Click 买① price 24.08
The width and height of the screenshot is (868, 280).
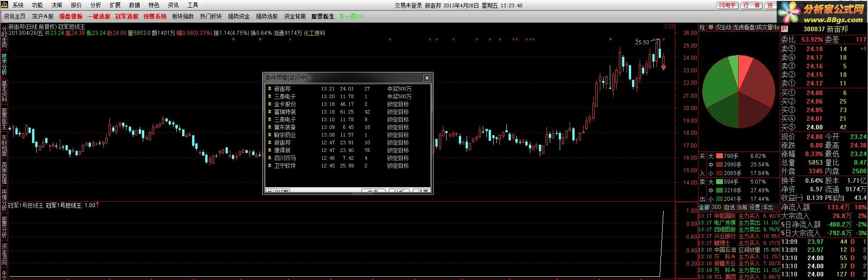(814, 93)
